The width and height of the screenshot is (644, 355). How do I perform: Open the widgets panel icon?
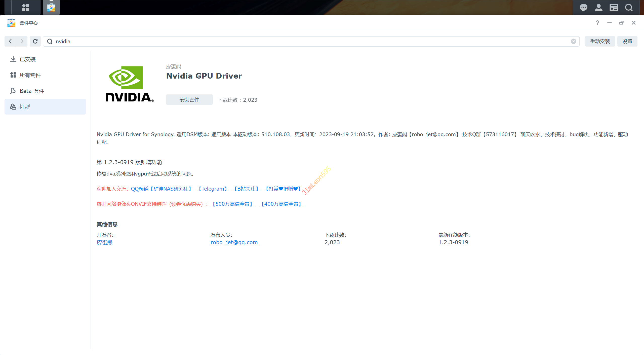click(614, 8)
